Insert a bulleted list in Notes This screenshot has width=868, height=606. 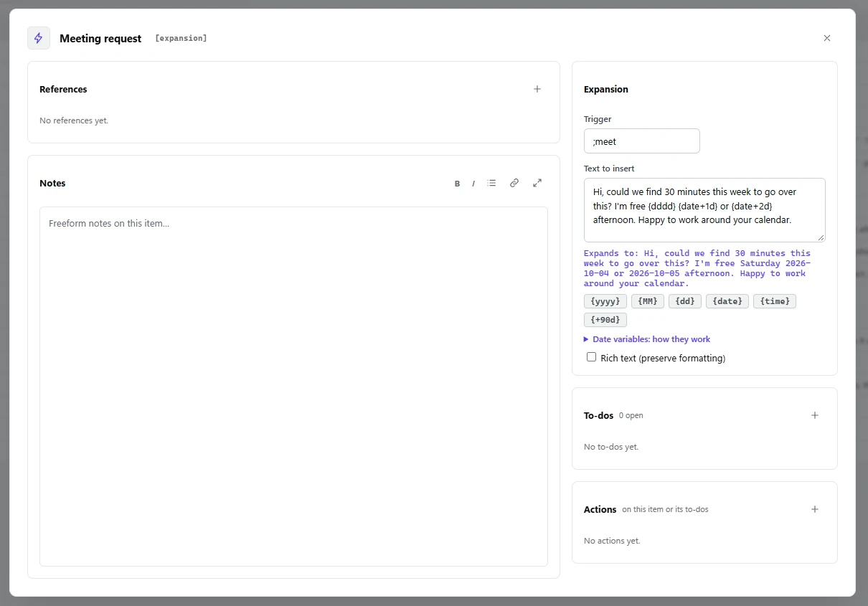pos(491,184)
